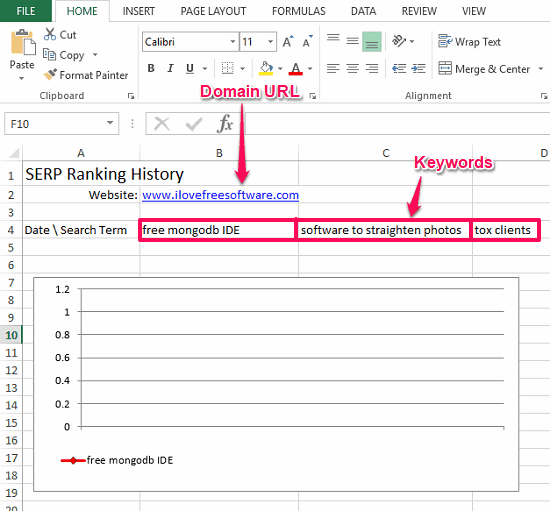The image size is (550, 511).
Task: Select row 10 header
Action: tap(11, 335)
